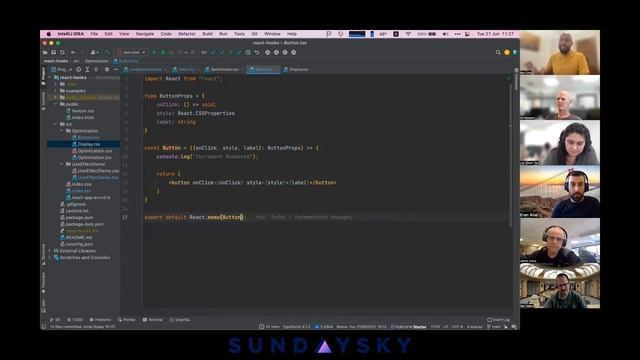640x360 pixels.
Task: Click the Rollback undo arrow icon
Action: coord(257,52)
